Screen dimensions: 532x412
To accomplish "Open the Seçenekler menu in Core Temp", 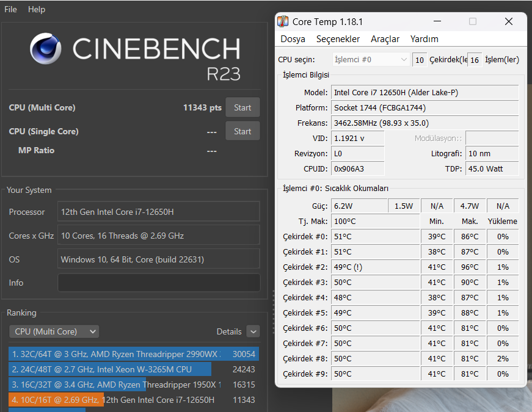I will [338, 39].
